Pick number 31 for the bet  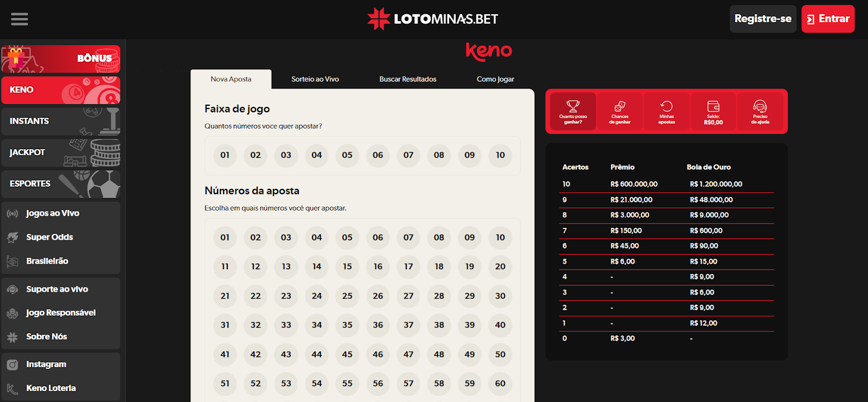[x=225, y=325]
